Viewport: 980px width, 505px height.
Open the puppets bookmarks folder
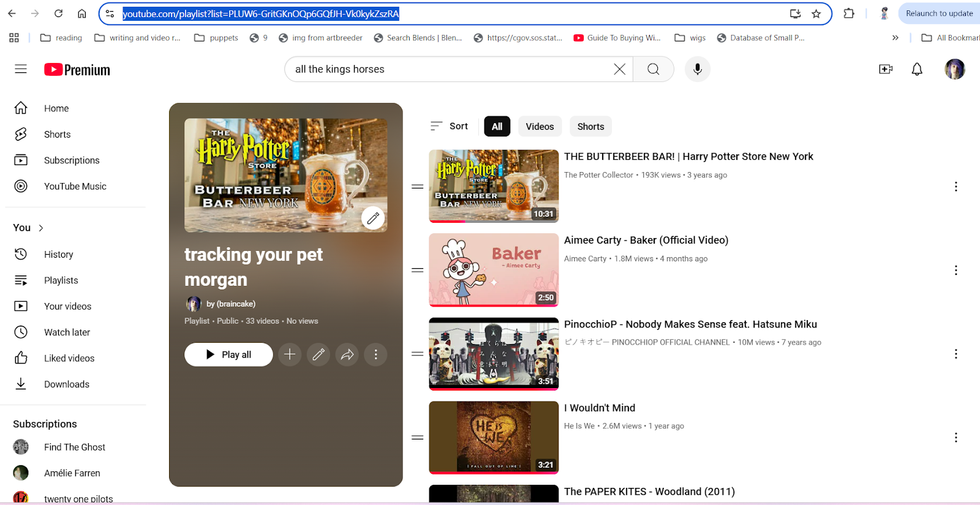click(x=216, y=38)
